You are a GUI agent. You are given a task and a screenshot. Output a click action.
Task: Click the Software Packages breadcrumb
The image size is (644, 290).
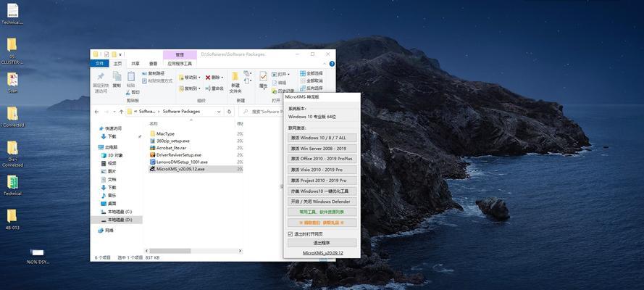[181, 112]
